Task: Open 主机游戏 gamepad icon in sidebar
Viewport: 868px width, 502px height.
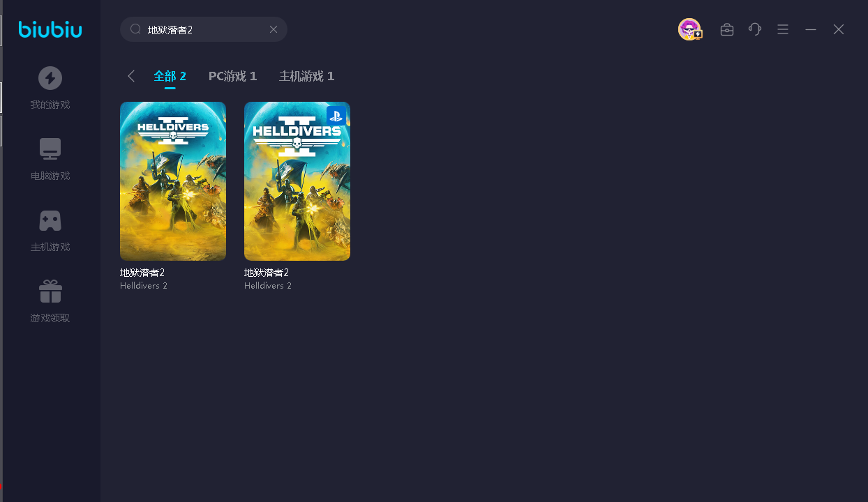Action: coord(50,220)
